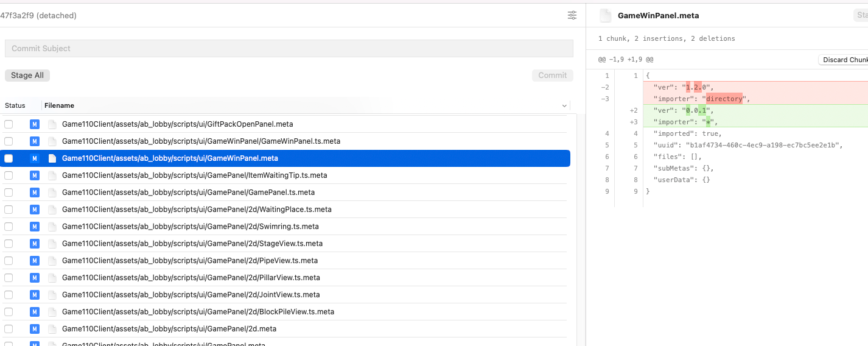Click the document icon in the diff header
Image resolution: width=868 pixels, height=346 pixels.
click(605, 16)
